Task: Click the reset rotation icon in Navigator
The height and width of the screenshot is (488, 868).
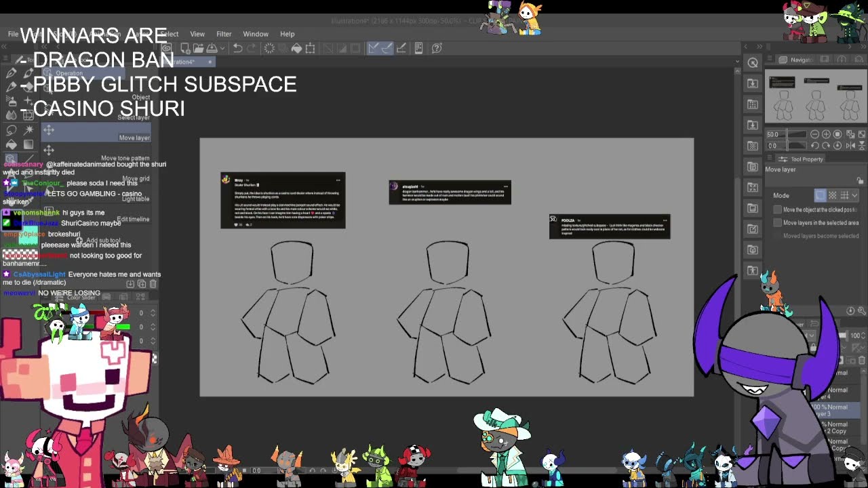Action: point(837,146)
